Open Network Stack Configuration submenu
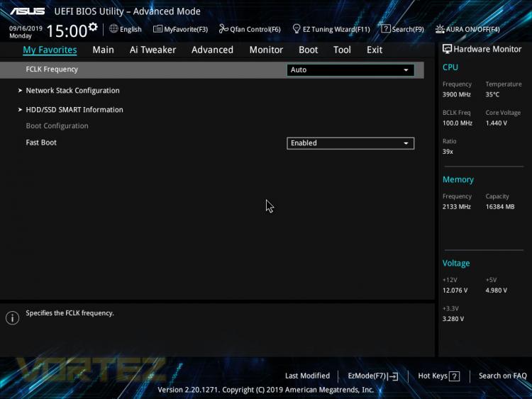 click(72, 91)
